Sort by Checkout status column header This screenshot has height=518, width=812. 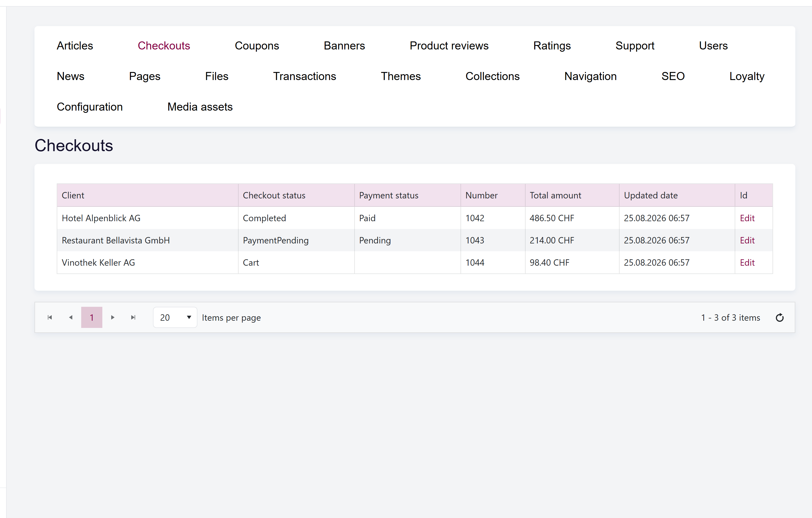(x=296, y=195)
